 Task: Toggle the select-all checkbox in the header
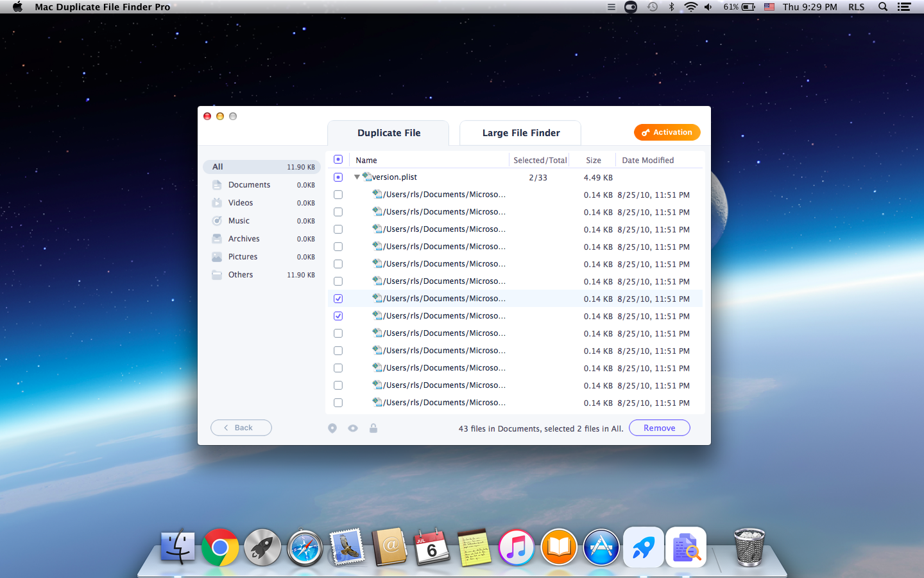(x=338, y=159)
